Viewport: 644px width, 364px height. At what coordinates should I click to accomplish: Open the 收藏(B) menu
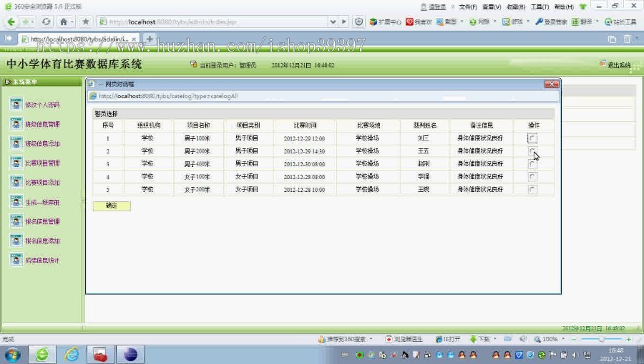click(516, 7)
